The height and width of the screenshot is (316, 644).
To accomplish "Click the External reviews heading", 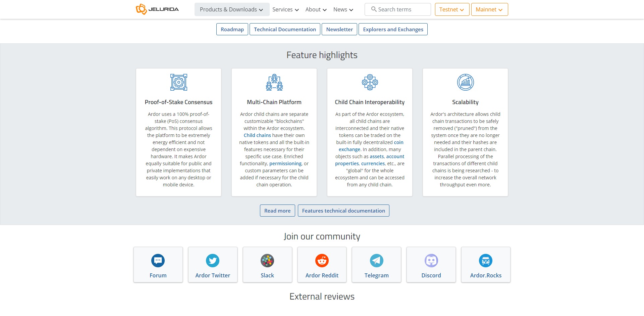I will (322, 297).
